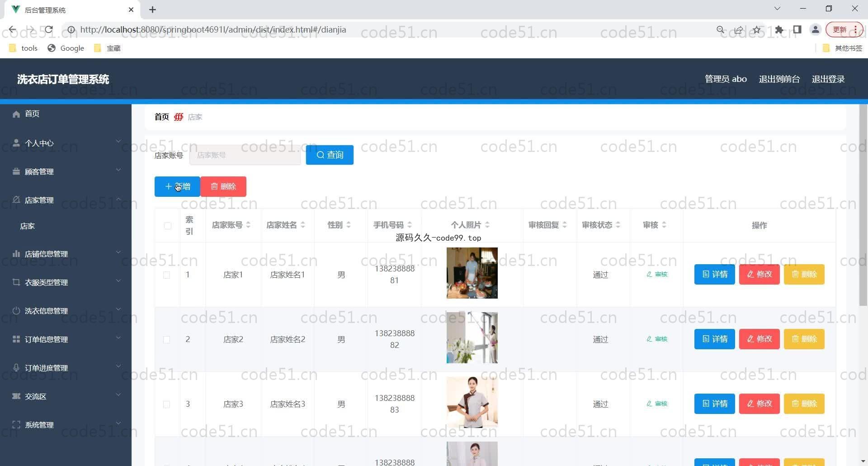Viewport: 868px width, 466px height.
Task: Tick the checkbox for row 店家1
Action: [x=166, y=275]
